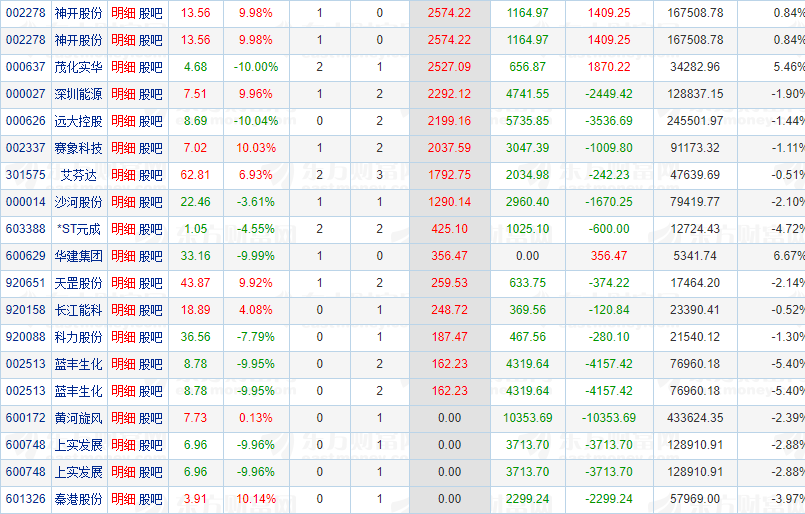Open stock code 920088 link

click(25, 337)
